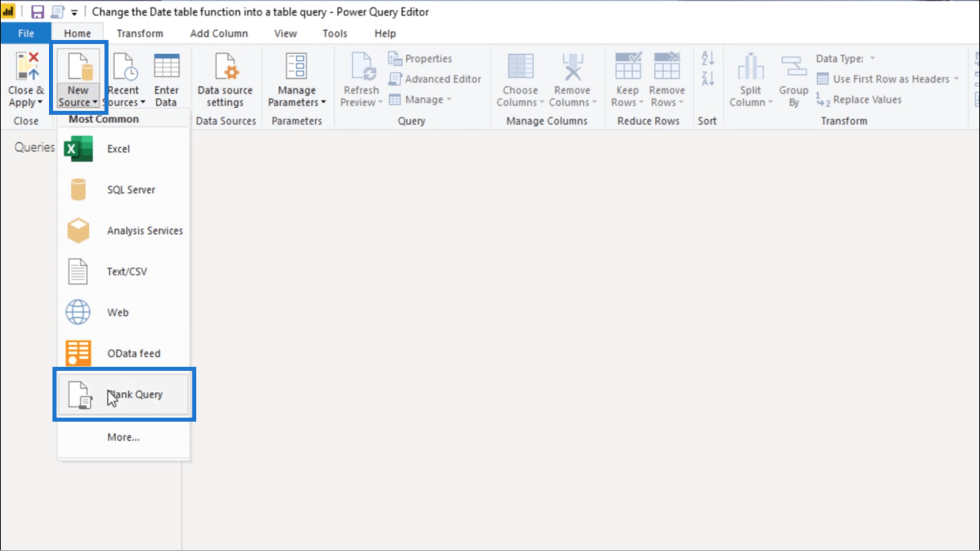Expand Split Column dropdown arrow
This screenshot has width=980, height=551.
coord(770,103)
